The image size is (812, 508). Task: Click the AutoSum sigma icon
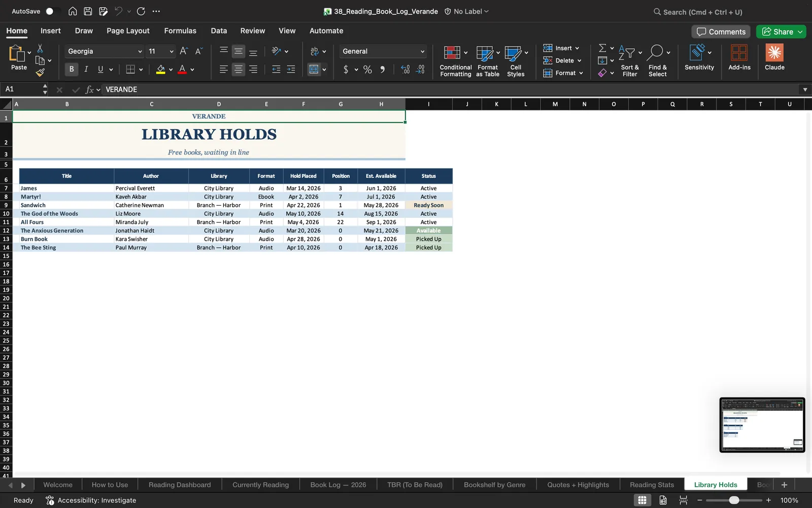[602, 48]
